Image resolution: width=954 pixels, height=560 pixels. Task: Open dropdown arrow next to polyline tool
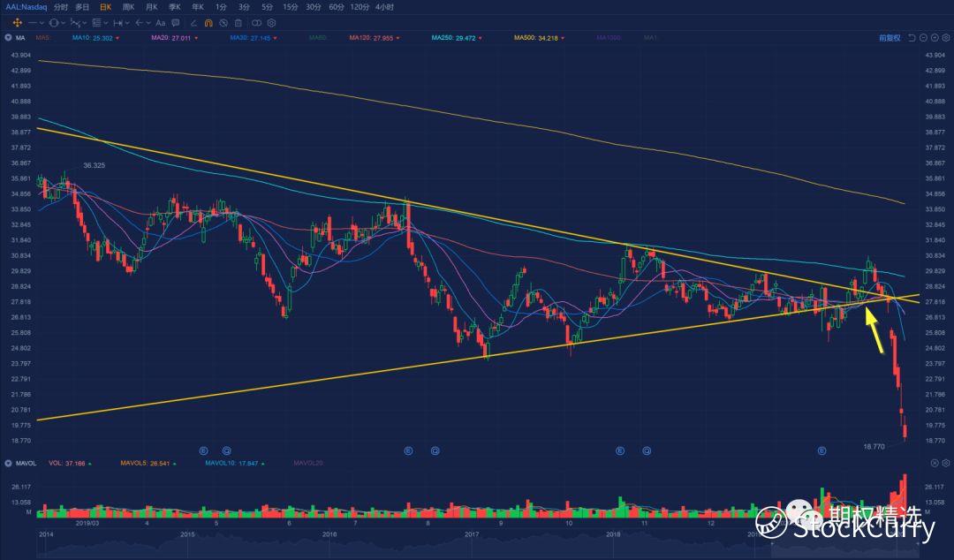tap(85, 23)
